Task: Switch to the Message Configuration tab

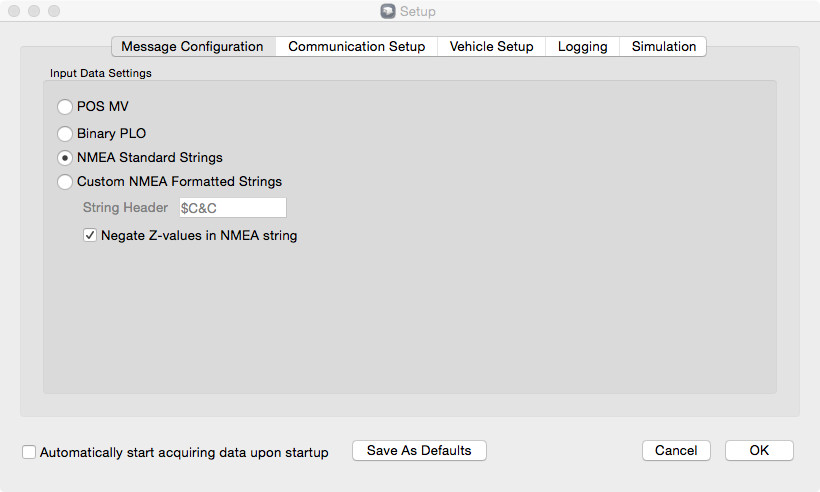Action: [x=192, y=47]
